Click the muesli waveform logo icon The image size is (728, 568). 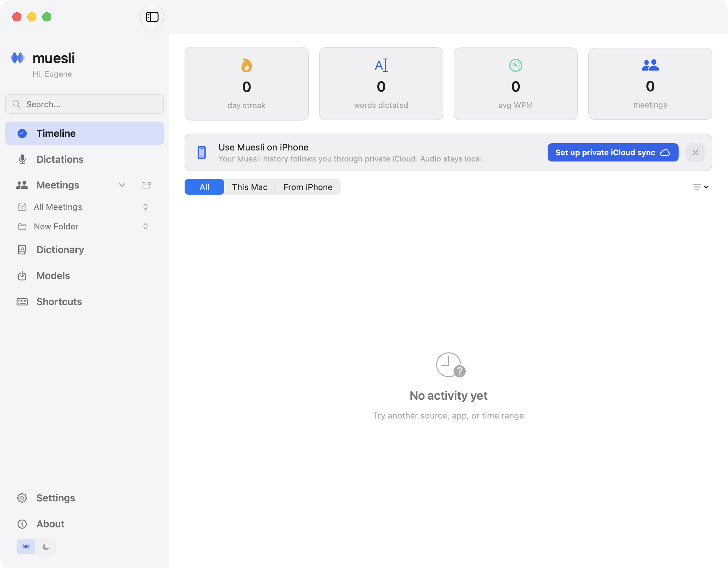18,58
